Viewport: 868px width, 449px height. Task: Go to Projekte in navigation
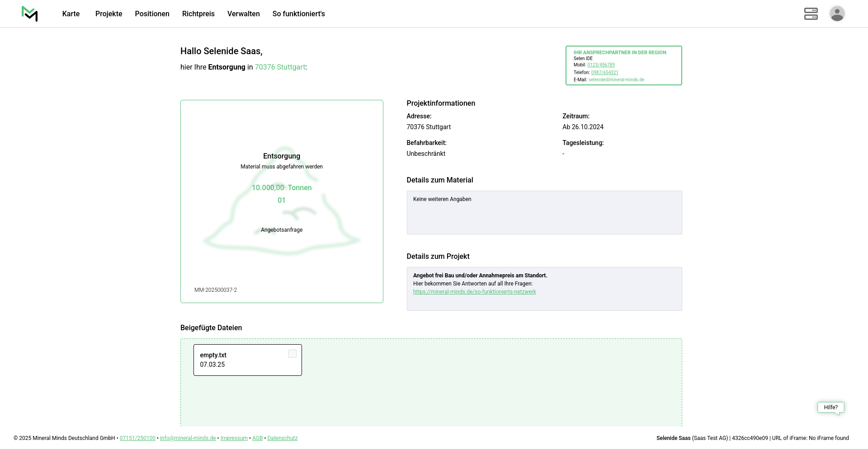(108, 14)
